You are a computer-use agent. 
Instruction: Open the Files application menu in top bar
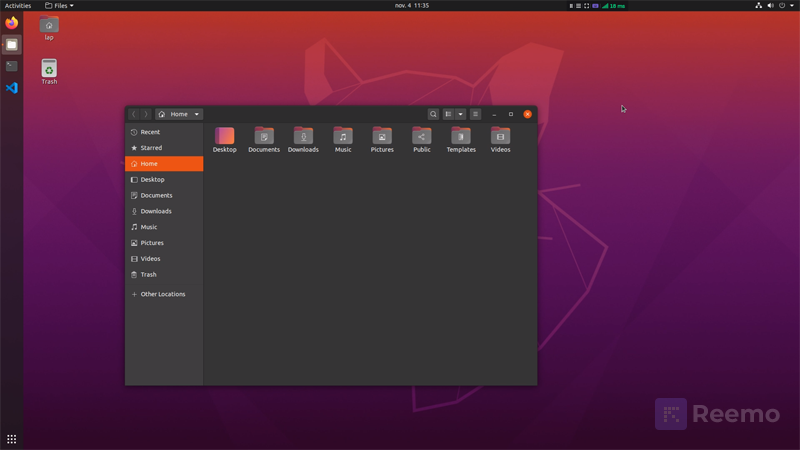[x=60, y=6]
